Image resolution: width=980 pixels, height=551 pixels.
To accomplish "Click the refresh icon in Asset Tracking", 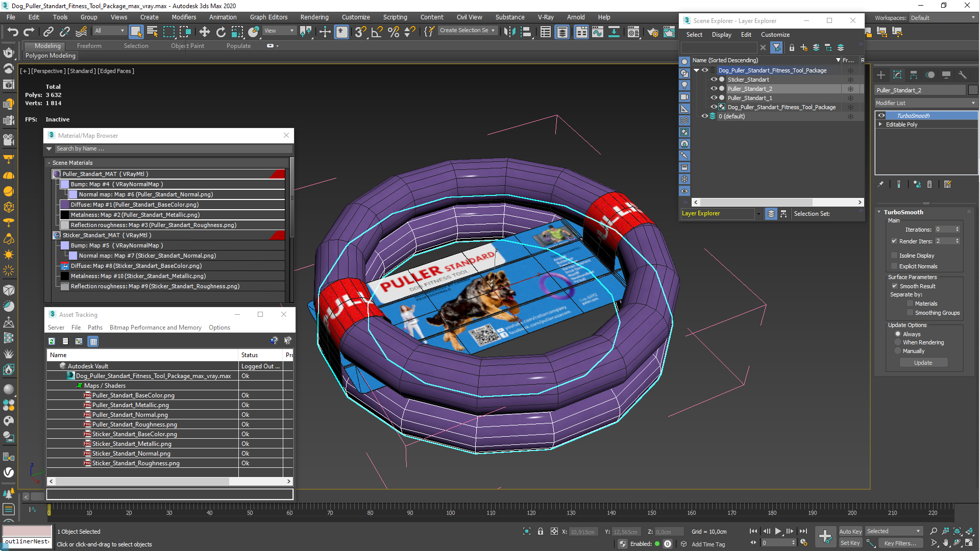I will point(52,341).
